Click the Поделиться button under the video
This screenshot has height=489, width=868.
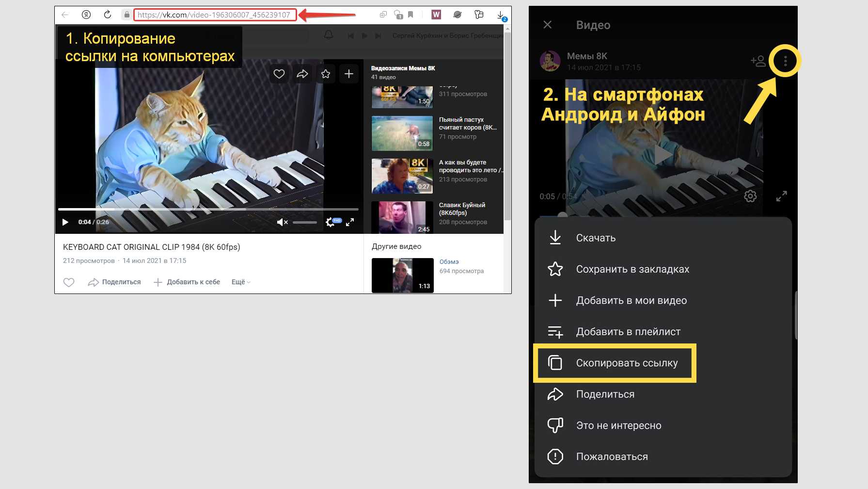click(x=115, y=282)
